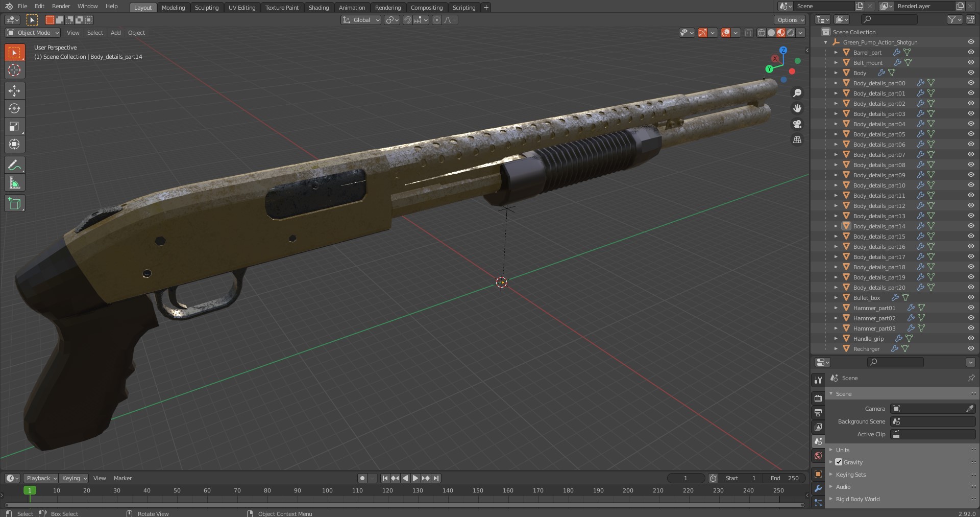Open the Object properties tab

click(x=818, y=474)
